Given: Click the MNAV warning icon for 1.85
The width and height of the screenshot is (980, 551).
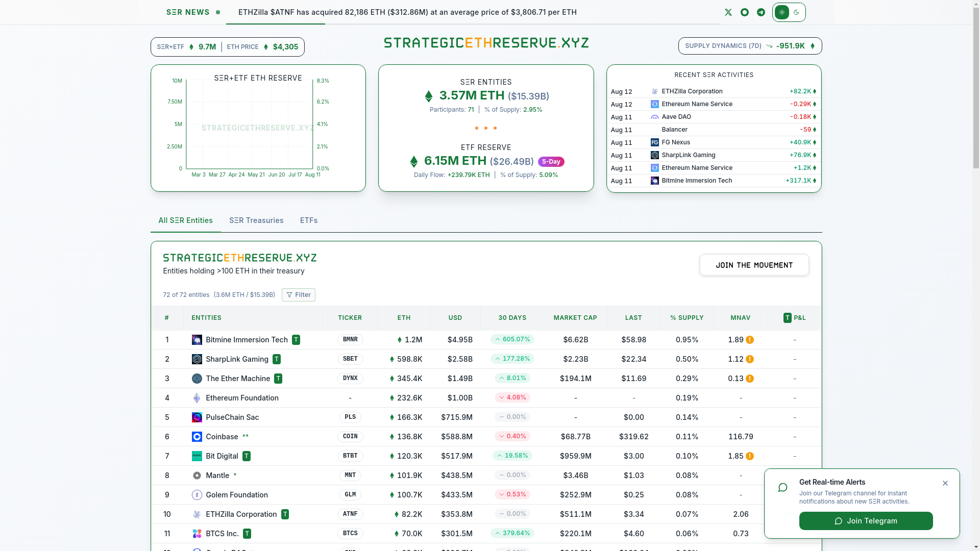Looking at the screenshot, I should point(750,456).
